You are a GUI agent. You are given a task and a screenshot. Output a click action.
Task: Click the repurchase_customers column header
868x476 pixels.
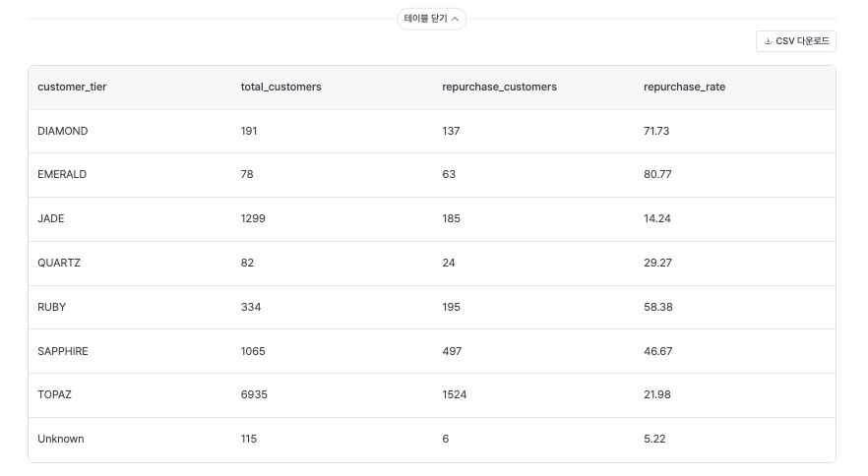[x=499, y=88]
